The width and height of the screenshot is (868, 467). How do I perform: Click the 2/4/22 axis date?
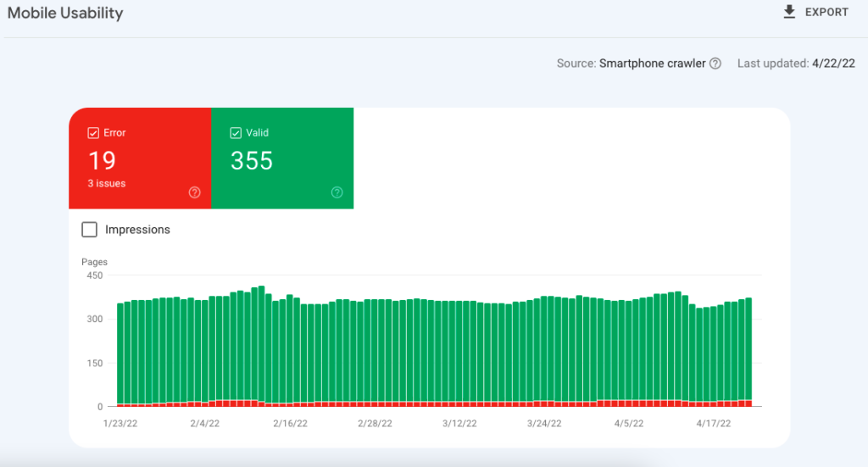(205, 423)
